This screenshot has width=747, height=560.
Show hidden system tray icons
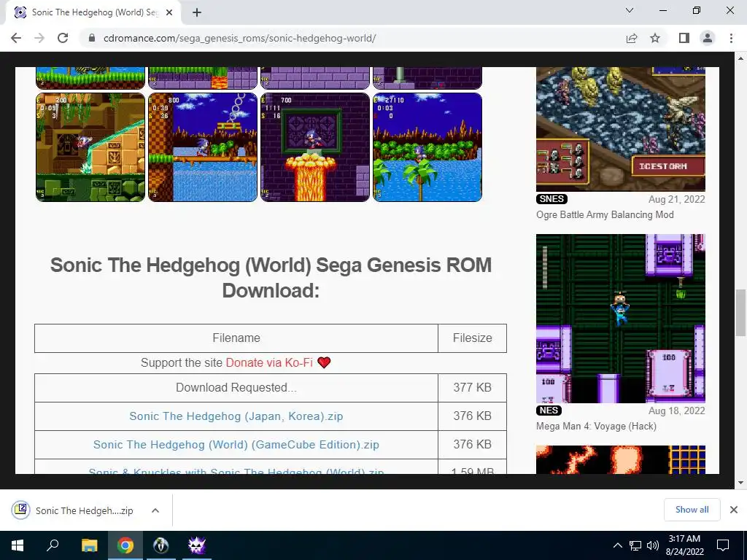tap(617, 545)
